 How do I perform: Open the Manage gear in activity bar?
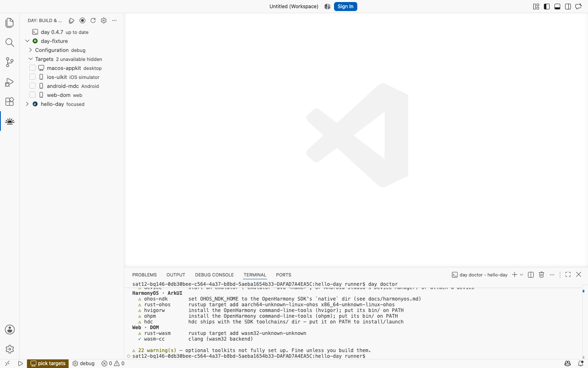coord(10,349)
